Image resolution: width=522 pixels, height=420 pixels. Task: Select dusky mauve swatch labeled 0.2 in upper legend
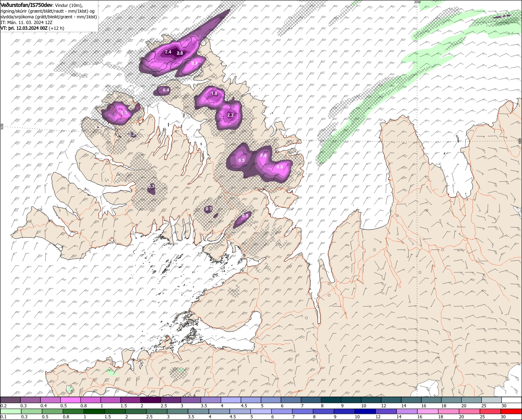pyautogui.click(x=10, y=400)
